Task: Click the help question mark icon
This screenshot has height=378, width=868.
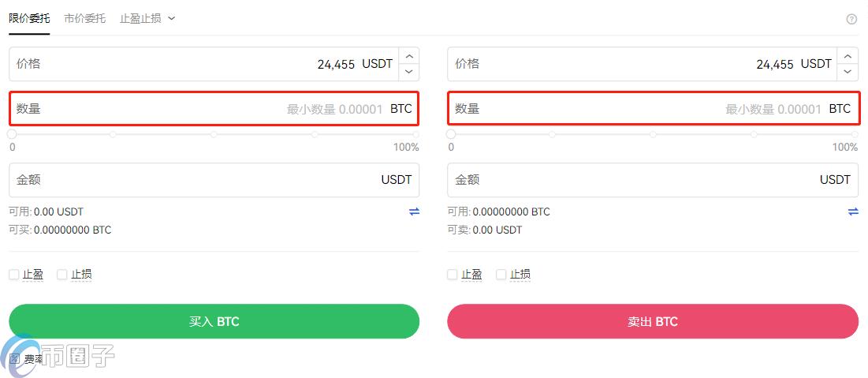Action: [851, 19]
